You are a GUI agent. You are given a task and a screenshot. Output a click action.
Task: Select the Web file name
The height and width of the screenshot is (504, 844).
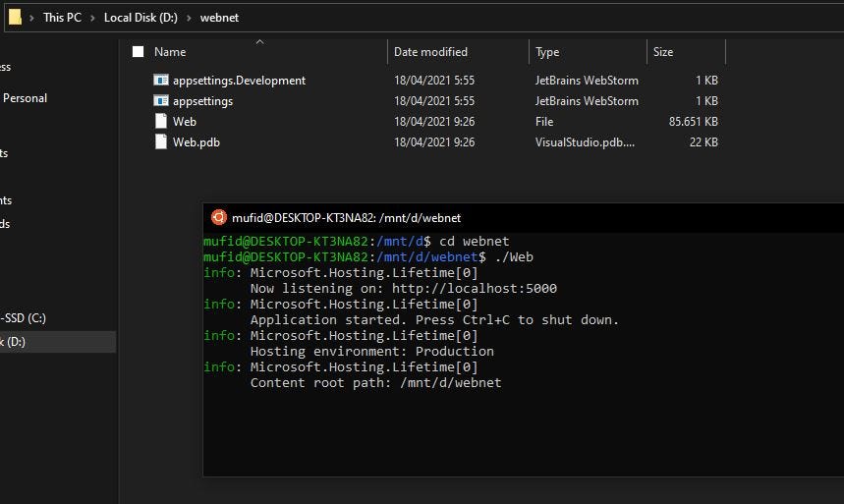(x=185, y=121)
